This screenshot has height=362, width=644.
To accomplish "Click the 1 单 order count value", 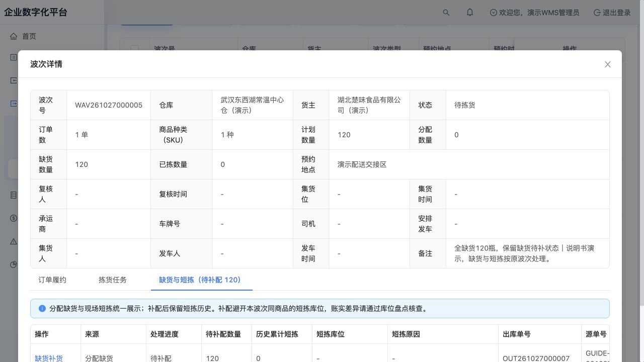I will click(x=82, y=135).
